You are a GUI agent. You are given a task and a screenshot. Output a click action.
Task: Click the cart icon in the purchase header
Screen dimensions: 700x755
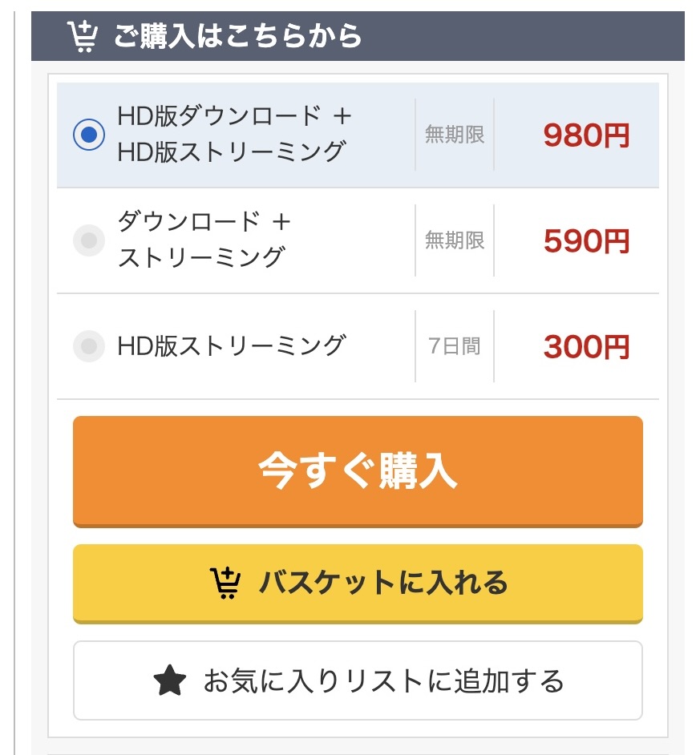coord(83,37)
